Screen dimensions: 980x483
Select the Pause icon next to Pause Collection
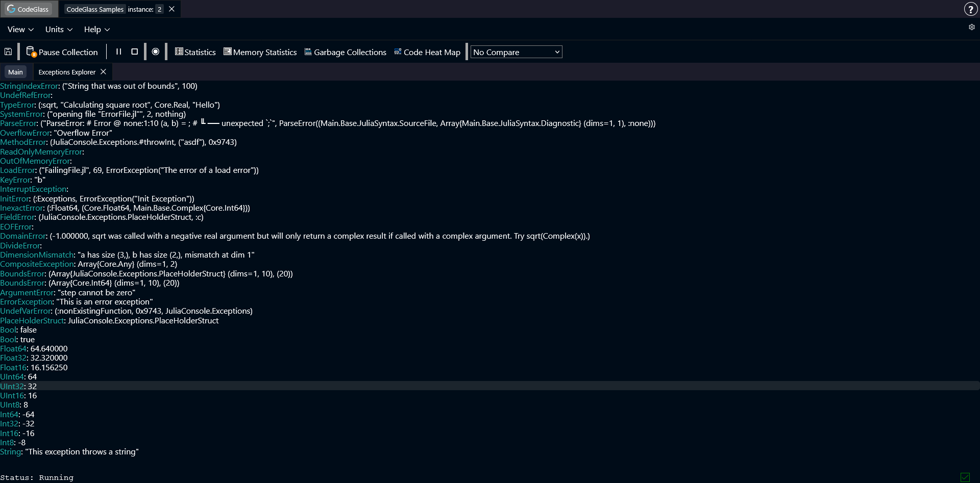pos(118,52)
